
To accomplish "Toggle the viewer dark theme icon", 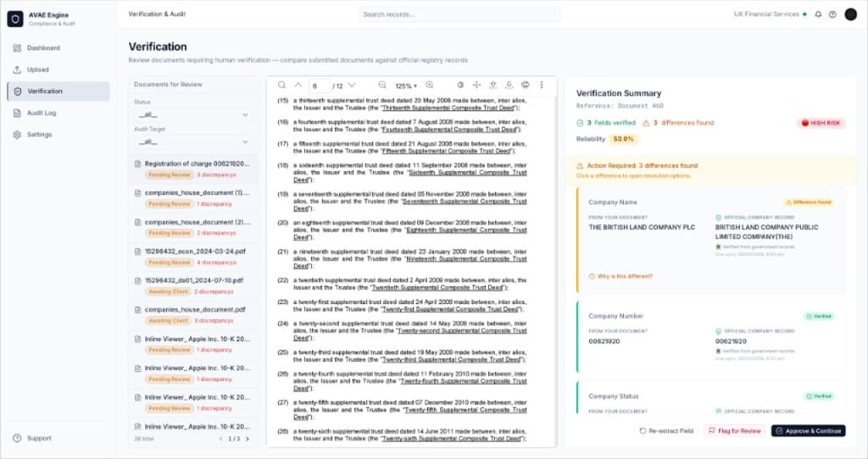I will [460, 86].
